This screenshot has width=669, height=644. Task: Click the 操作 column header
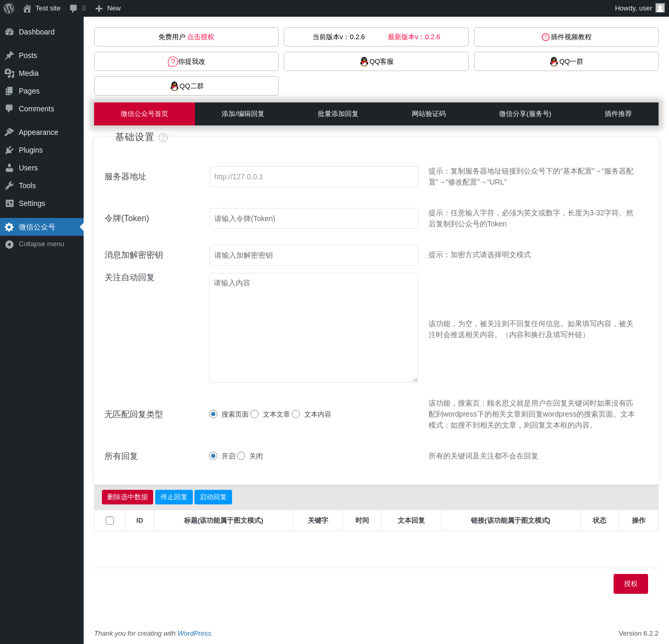pyautogui.click(x=639, y=521)
